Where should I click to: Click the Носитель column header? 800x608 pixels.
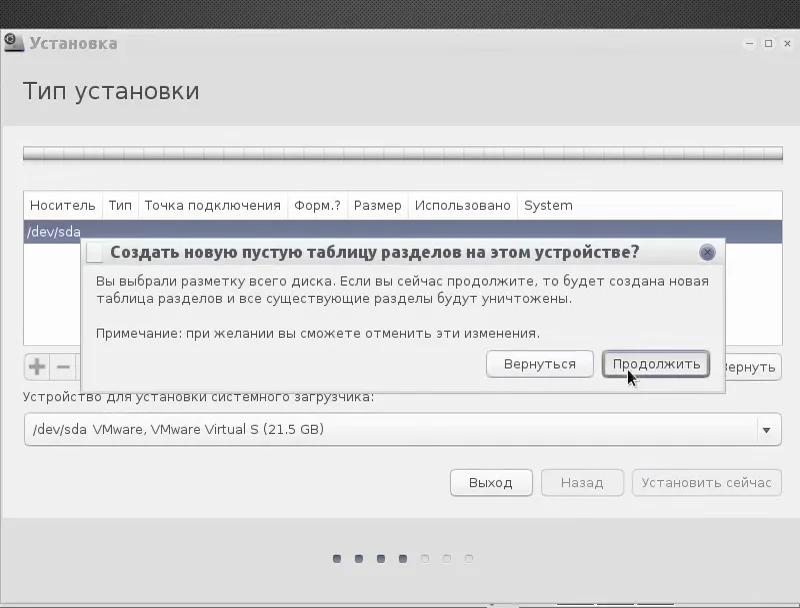[x=63, y=206]
